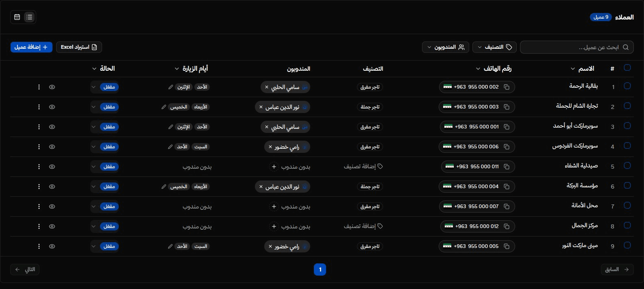Screen dimensions: 644x289
Task: Edit visit days for تجارة الشام للجملة
Action: tap(164, 107)
